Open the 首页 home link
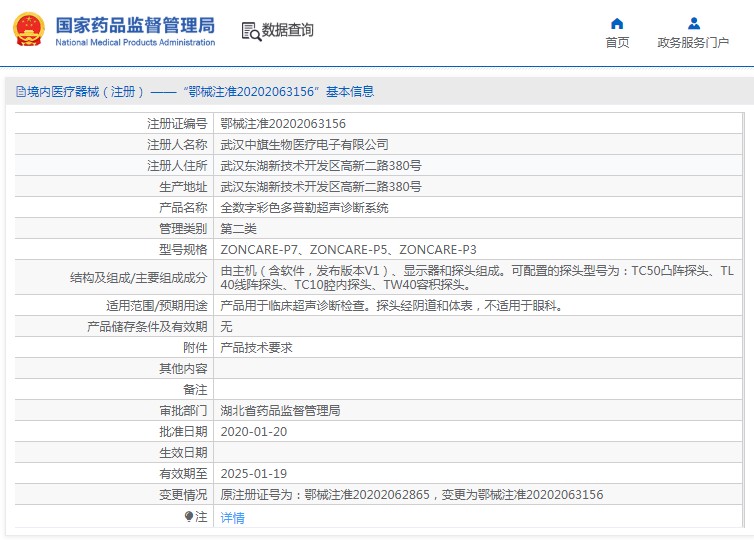 (x=617, y=42)
